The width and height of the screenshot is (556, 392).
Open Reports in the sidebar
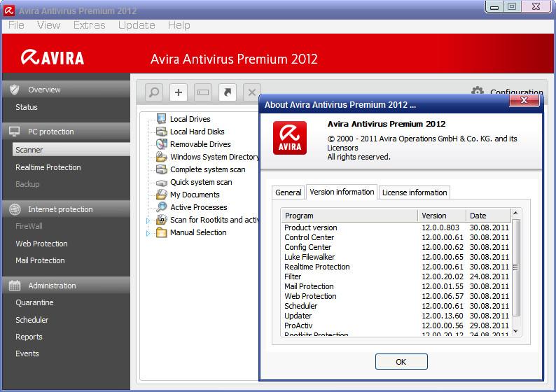pos(29,337)
